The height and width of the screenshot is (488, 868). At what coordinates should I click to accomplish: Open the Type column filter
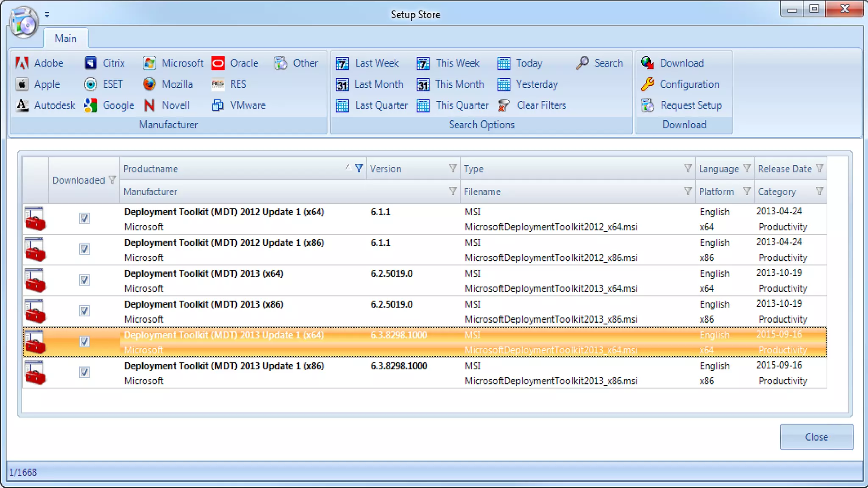coord(688,169)
